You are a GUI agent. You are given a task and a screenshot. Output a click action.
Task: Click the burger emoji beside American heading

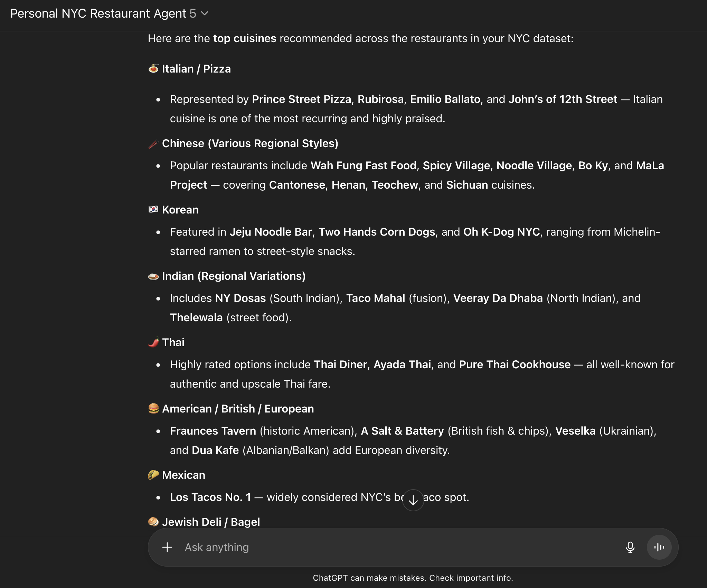[x=153, y=409]
